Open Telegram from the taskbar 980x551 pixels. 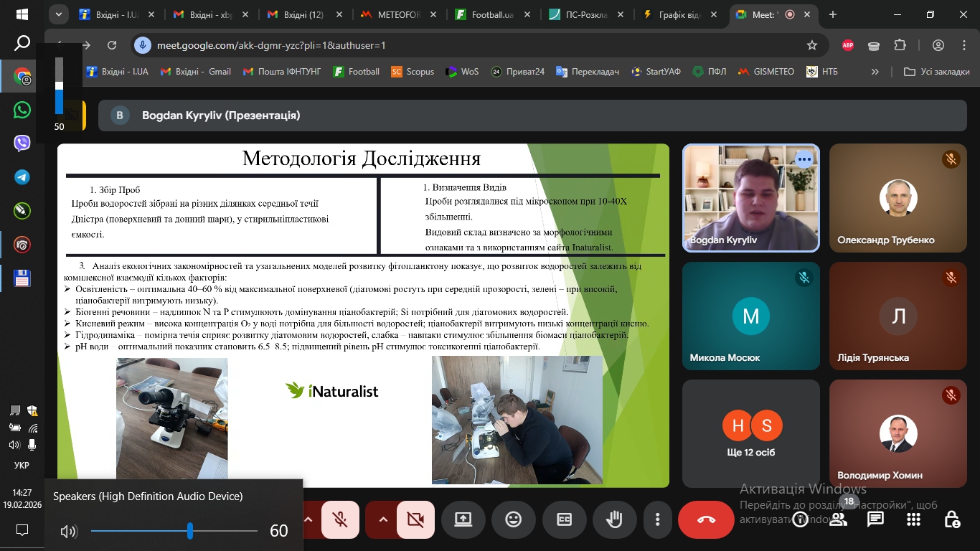(x=22, y=177)
